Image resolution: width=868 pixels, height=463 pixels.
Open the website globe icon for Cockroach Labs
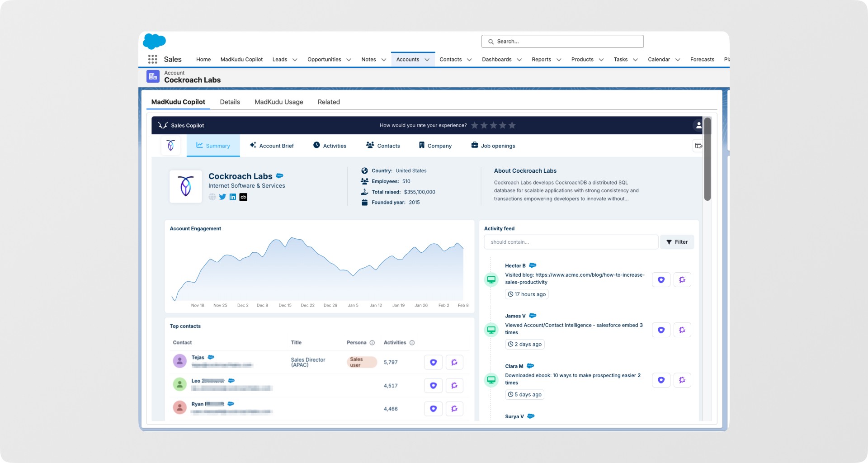point(212,197)
